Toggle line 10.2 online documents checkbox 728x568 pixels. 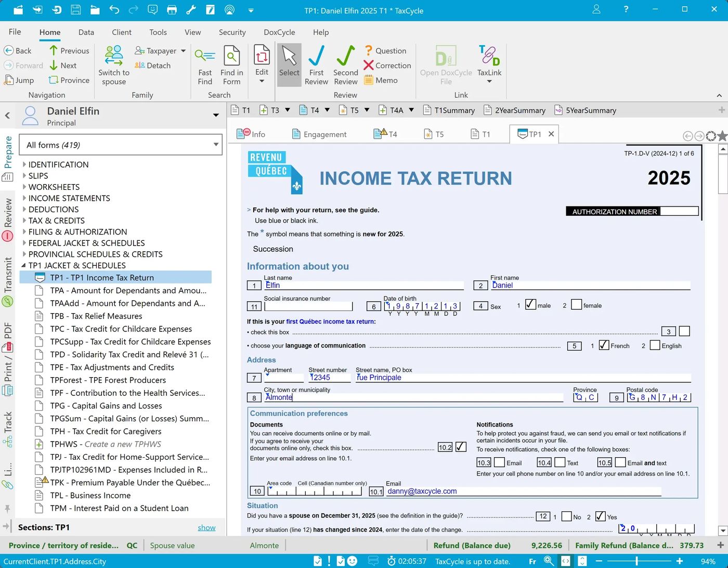(x=461, y=447)
